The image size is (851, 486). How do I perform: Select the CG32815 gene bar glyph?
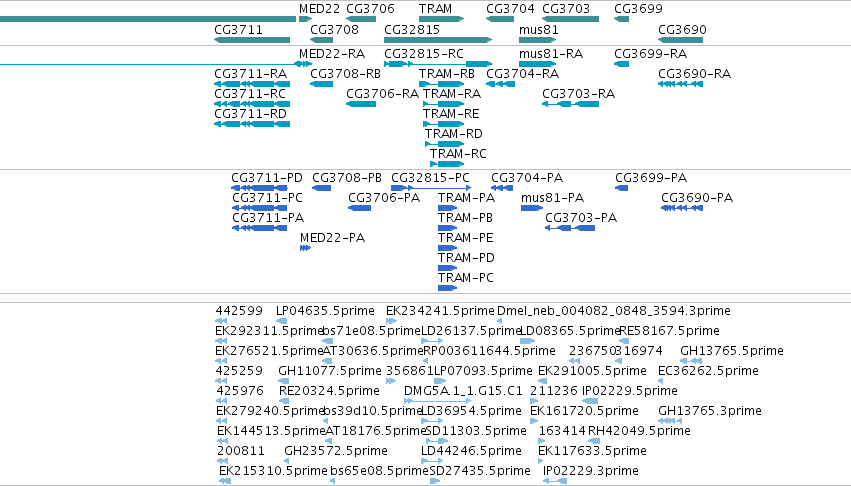click(x=438, y=40)
